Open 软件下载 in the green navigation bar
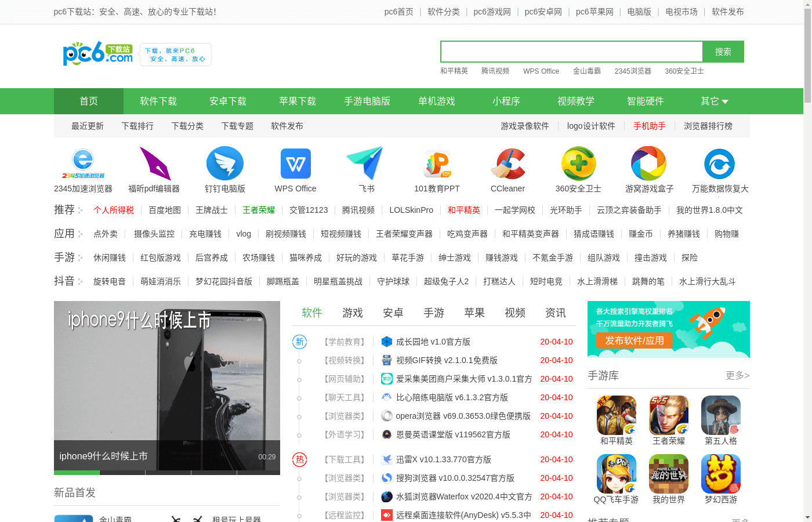This screenshot has height=522, width=812. [158, 101]
